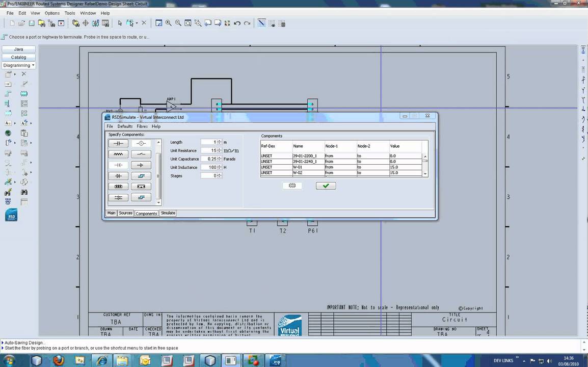Select the Components tab
This screenshot has width=588, height=367.
[x=146, y=214]
